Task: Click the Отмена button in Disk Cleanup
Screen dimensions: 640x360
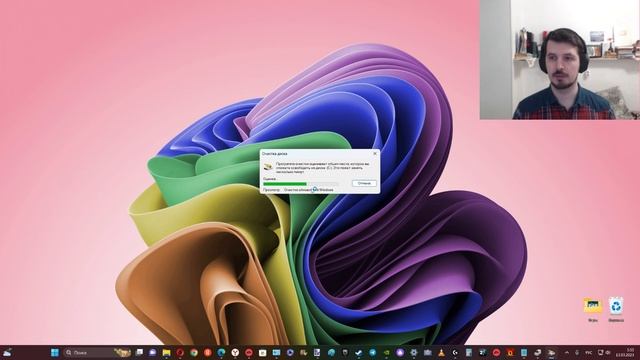Action: click(364, 184)
